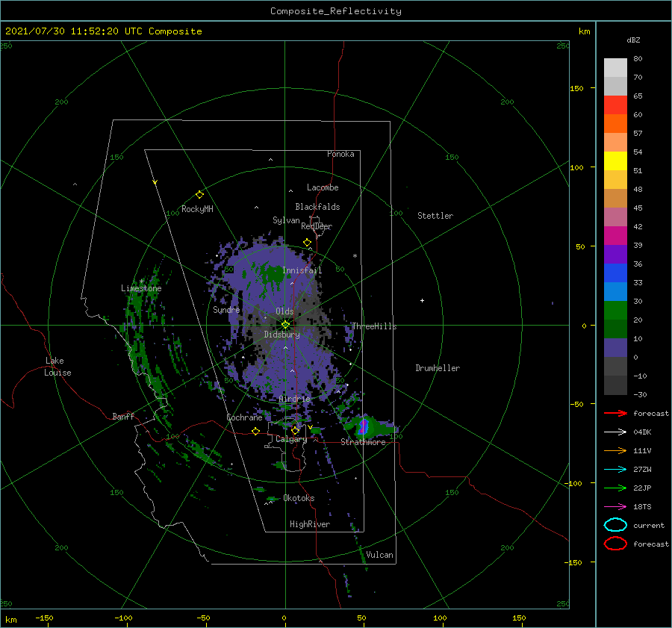The height and width of the screenshot is (628, 672).
Task: Click the yellow diamond marker above Calgary
Action: (x=295, y=430)
